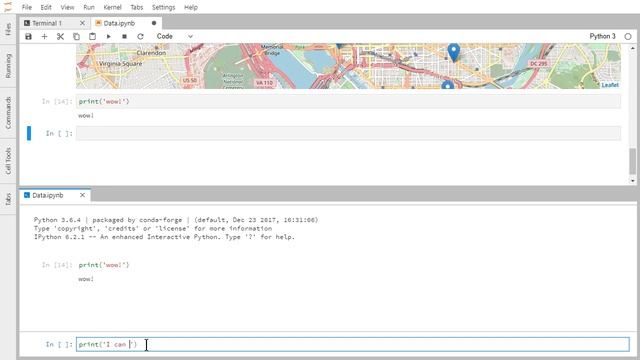
Task: Open the Run menu
Action: (89, 7)
